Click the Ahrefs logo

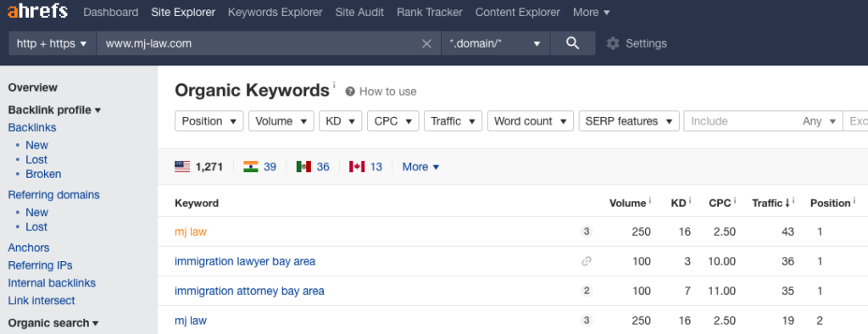(37, 12)
